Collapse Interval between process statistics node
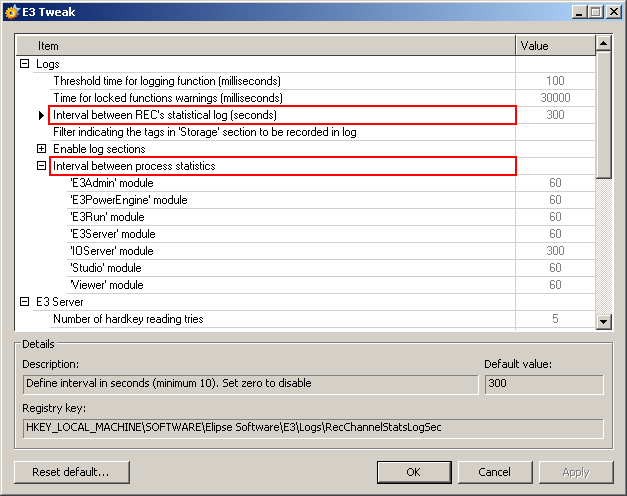 [42, 166]
